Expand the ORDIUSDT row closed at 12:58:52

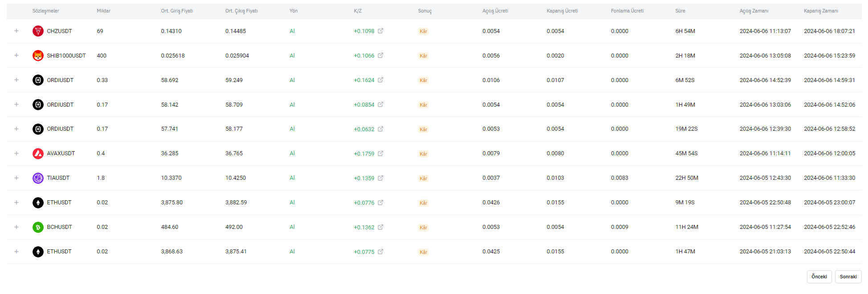[16, 129]
